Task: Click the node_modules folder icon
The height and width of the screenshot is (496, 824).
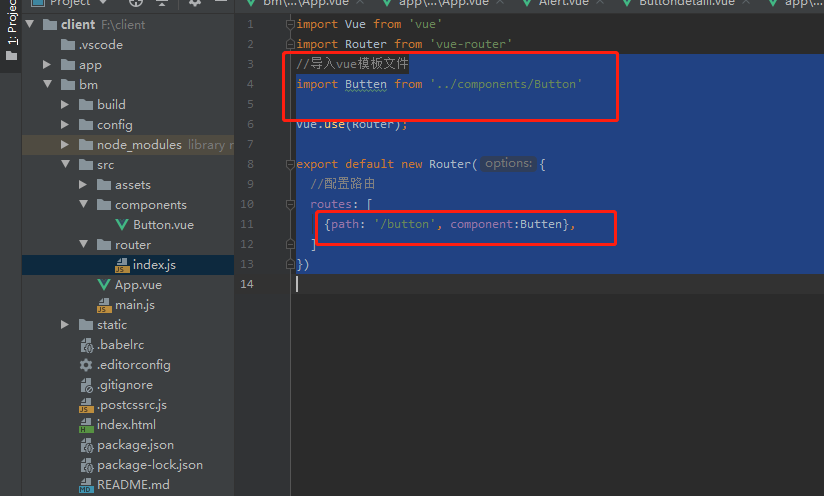Action: point(86,144)
